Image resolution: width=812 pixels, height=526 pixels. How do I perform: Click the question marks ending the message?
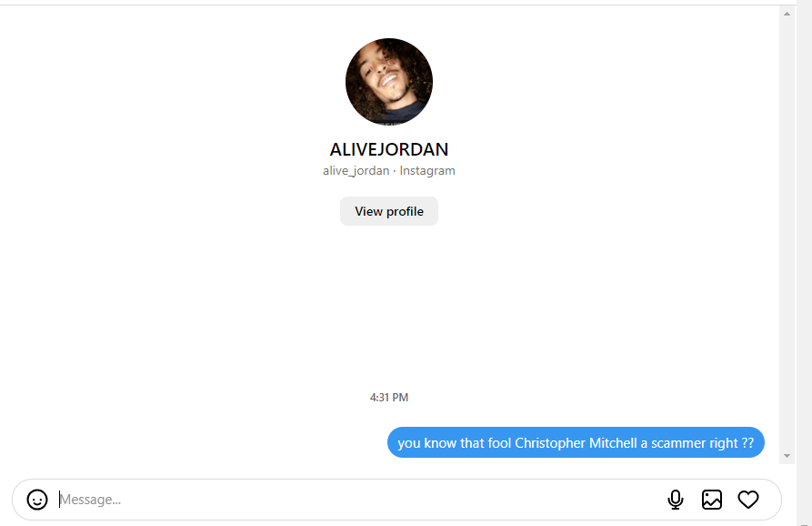pos(747,443)
